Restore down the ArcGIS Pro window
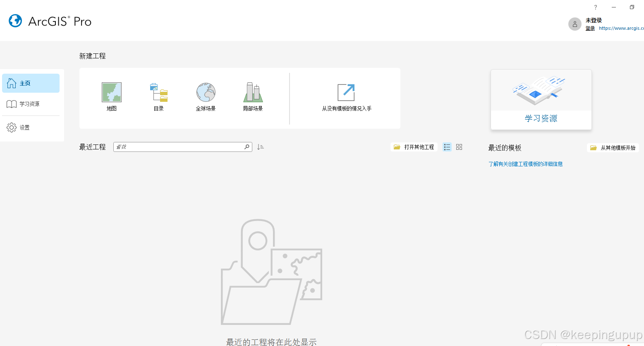This screenshot has height=346, width=644. [x=632, y=7]
